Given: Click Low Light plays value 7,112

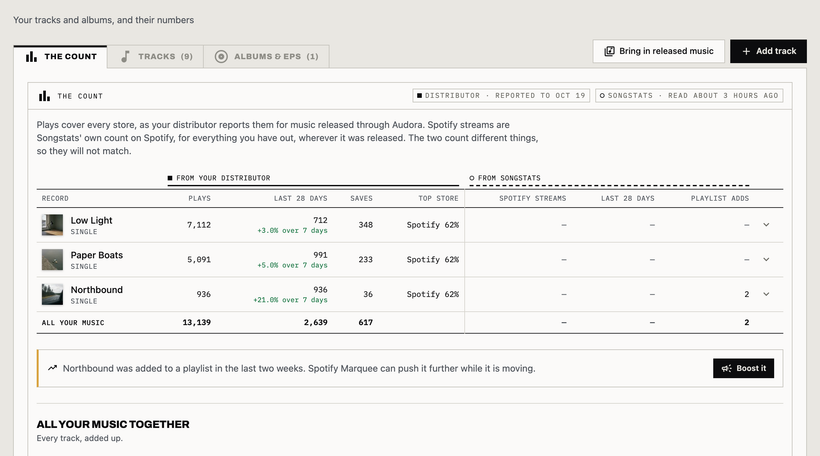Looking at the screenshot, I should (x=199, y=225).
